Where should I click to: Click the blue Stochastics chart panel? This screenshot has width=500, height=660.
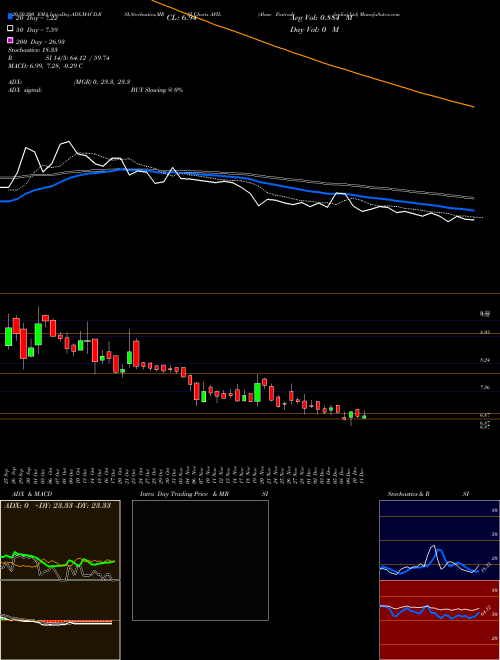tap(439, 540)
